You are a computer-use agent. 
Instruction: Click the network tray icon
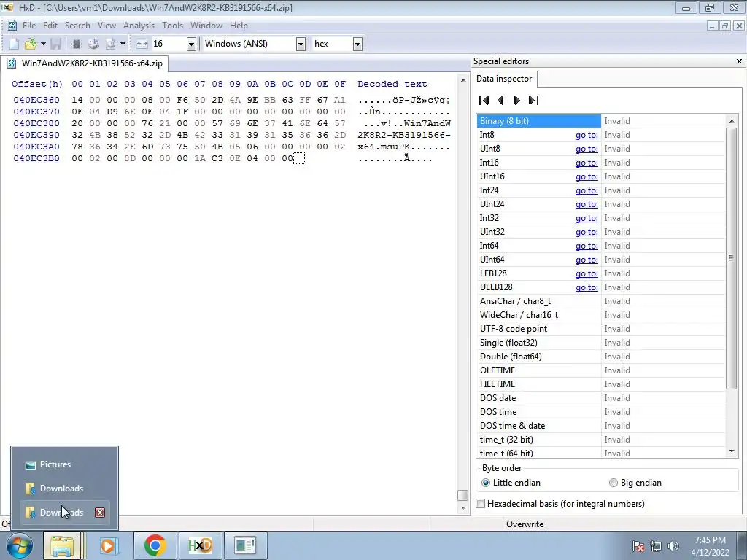pos(656,545)
